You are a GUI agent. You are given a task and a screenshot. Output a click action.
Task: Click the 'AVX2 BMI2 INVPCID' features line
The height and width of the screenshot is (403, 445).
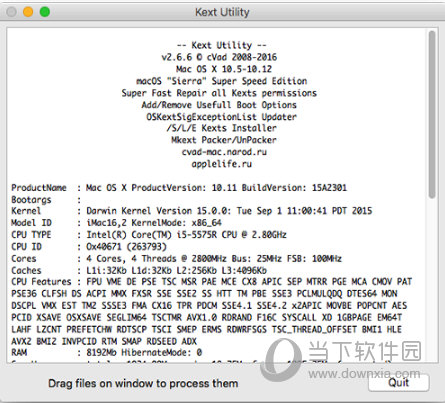[104, 342]
